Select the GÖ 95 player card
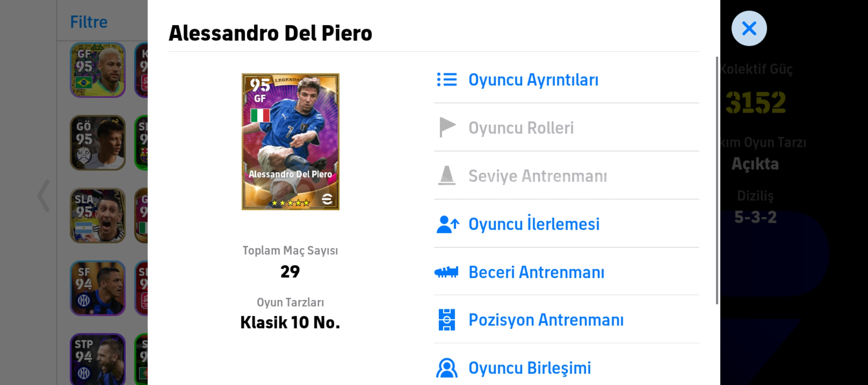The height and width of the screenshot is (385, 868). (x=98, y=143)
